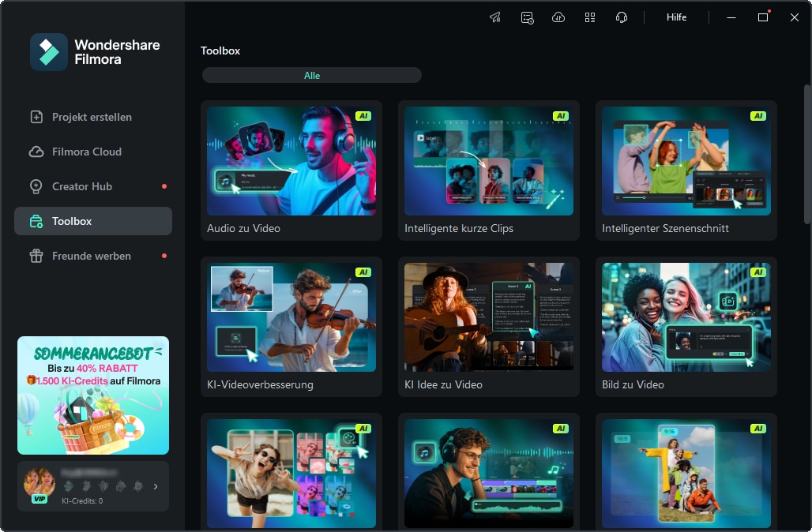Click the Filmora Cloud cloud icon
The height and width of the screenshot is (532, 812).
point(36,152)
